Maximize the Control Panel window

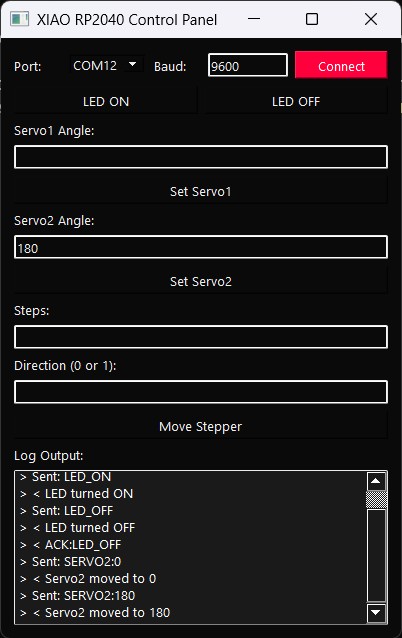[x=312, y=19]
